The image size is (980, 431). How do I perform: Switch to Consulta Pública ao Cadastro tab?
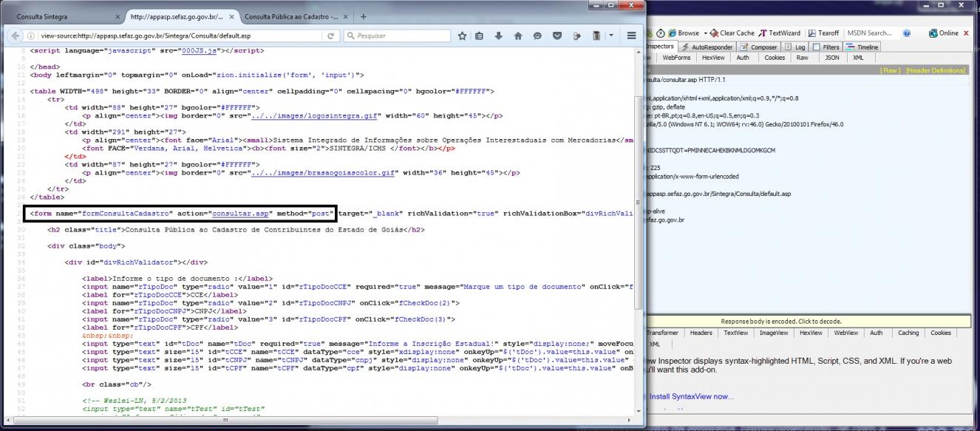tap(296, 16)
